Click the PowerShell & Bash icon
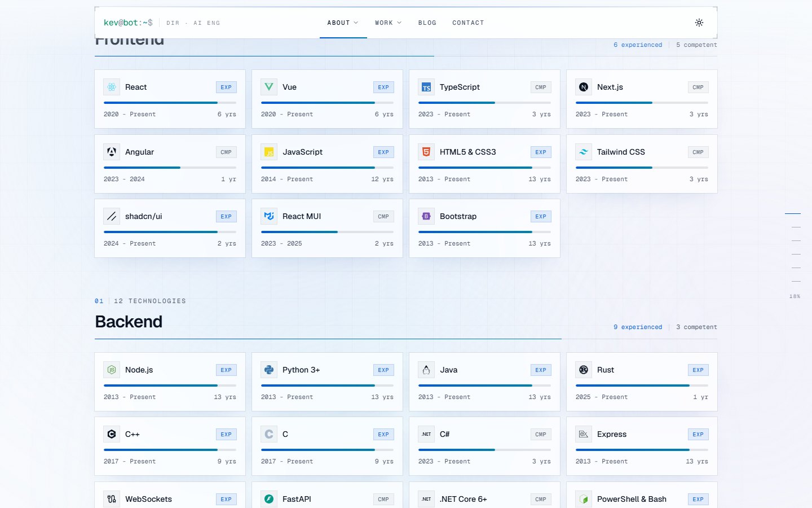This screenshot has width=812, height=508. point(584,499)
